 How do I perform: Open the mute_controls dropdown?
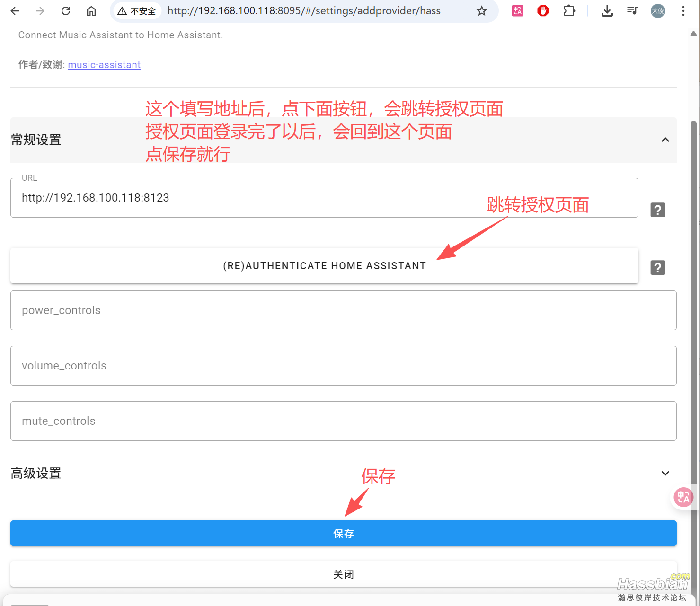pos(344,421)
